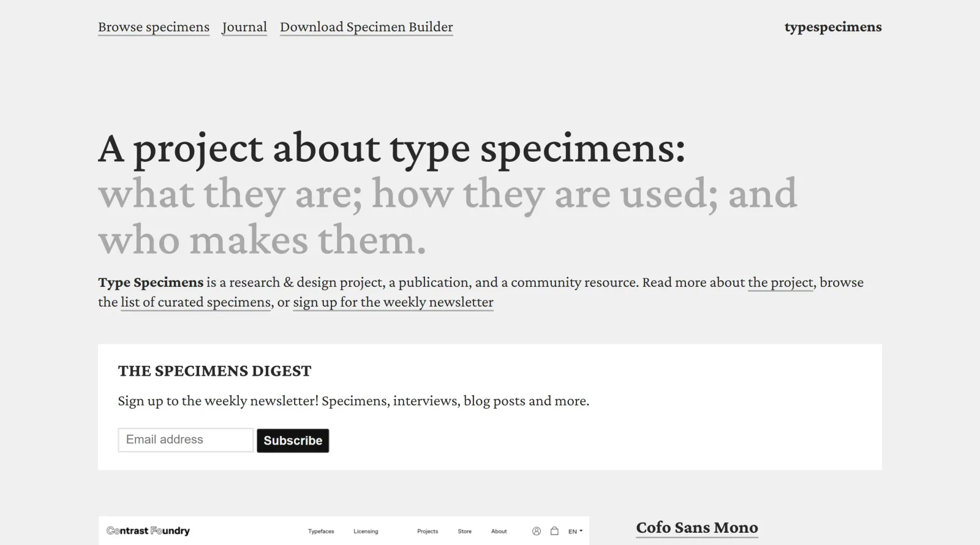
Task: Click the account icon in the Contrast Foundry preview
Action: [x=537, y=531]
